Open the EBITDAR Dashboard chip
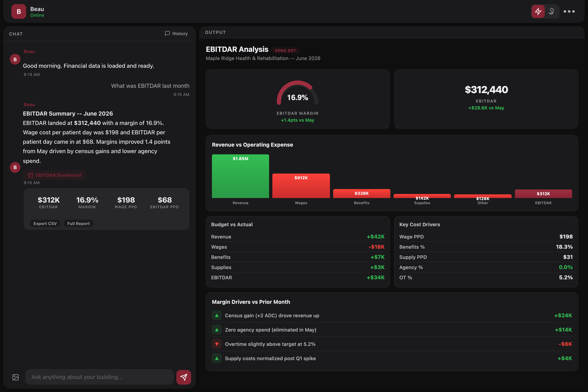 pyautogui.click(x=55, y=175)
